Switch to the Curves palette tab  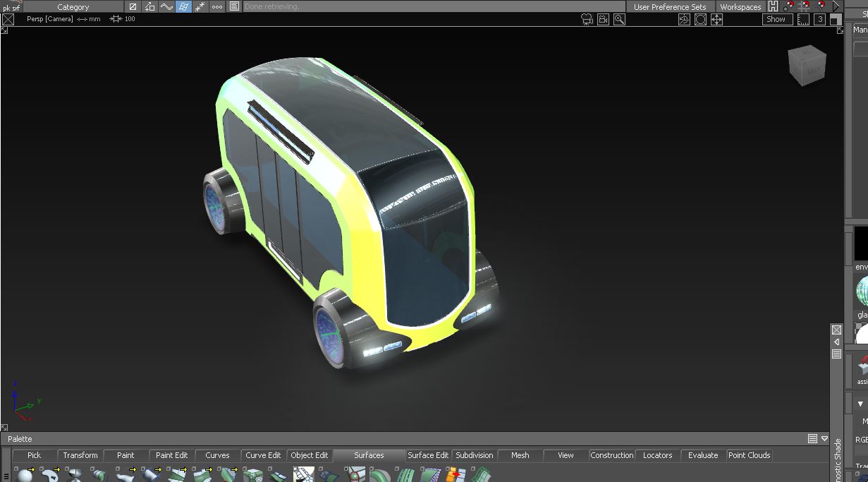[x=217, y=455]
